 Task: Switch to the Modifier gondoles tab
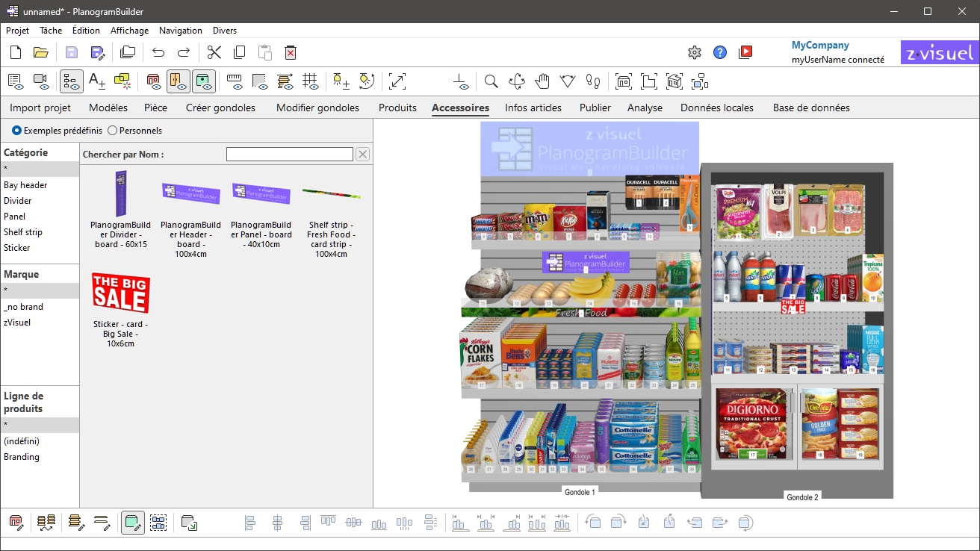pos(317,108)
